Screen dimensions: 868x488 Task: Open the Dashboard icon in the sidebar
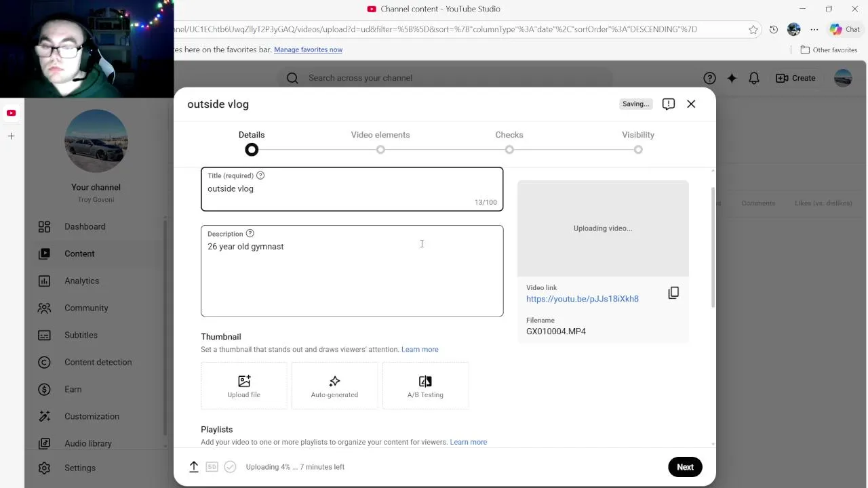(x=44, y=226)
